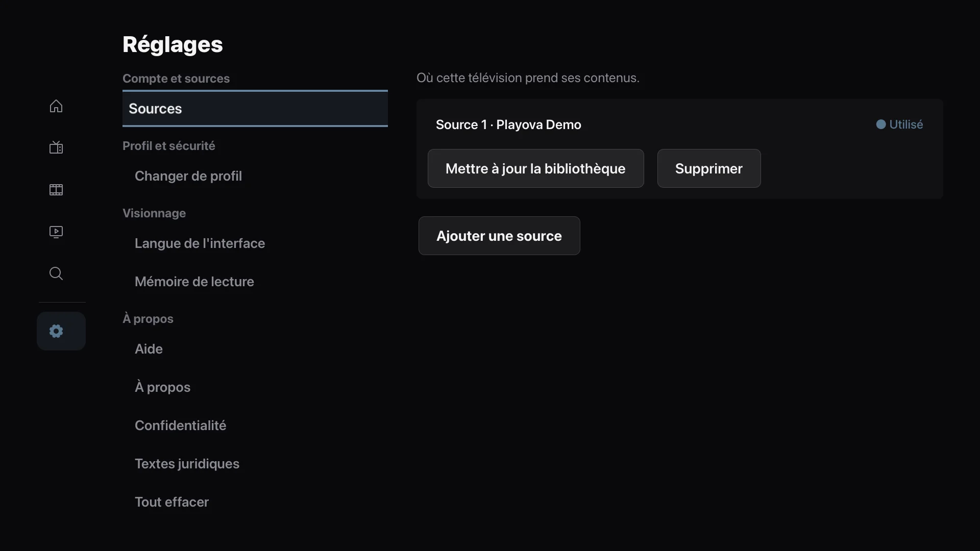Go to the Home icon in sidebar
The image size is (980, 551).
56,106
